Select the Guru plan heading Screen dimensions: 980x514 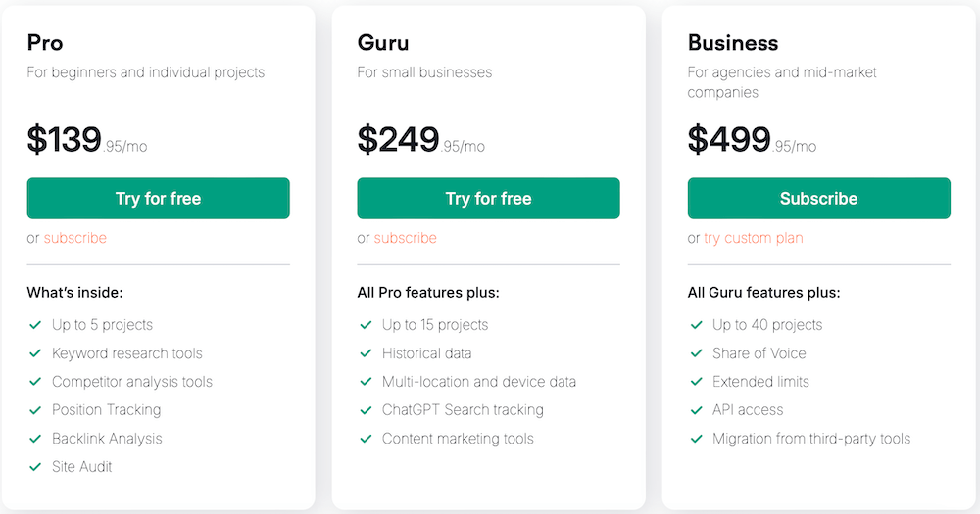point(383,43)
